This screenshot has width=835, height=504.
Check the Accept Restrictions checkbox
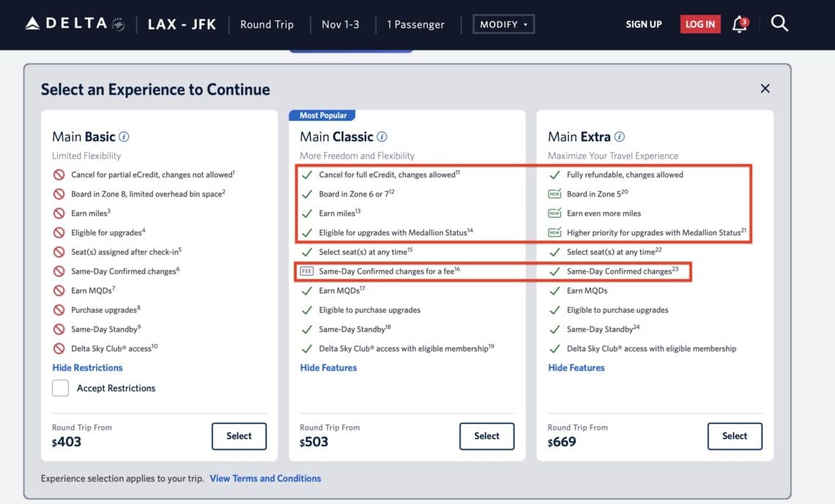(60, 388)
